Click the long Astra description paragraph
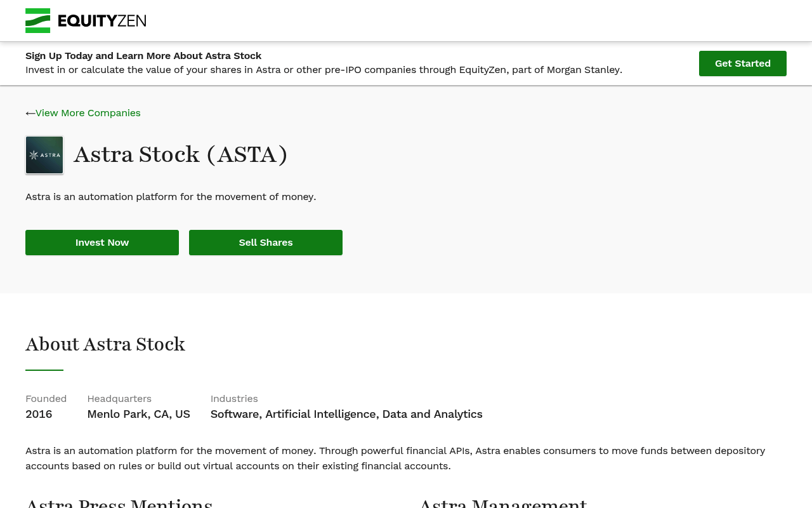 (395, 458)
